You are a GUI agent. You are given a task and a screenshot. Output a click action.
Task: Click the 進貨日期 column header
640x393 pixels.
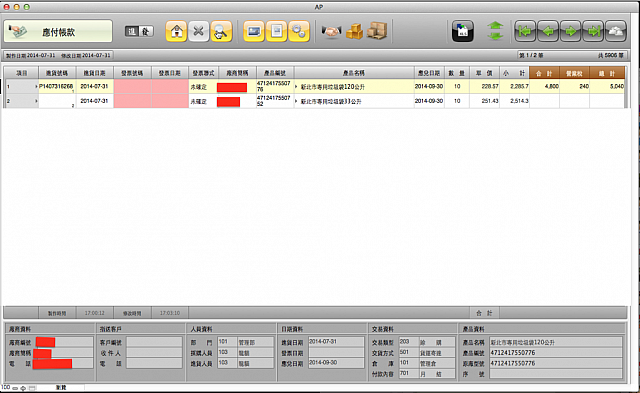coord(94,73)
